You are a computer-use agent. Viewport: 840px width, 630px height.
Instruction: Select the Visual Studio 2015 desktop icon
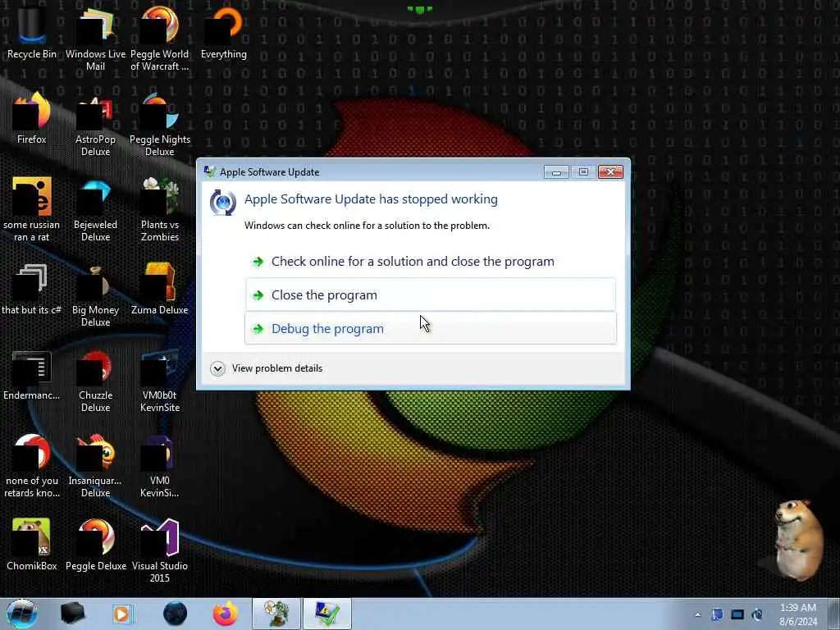[160, 550]
